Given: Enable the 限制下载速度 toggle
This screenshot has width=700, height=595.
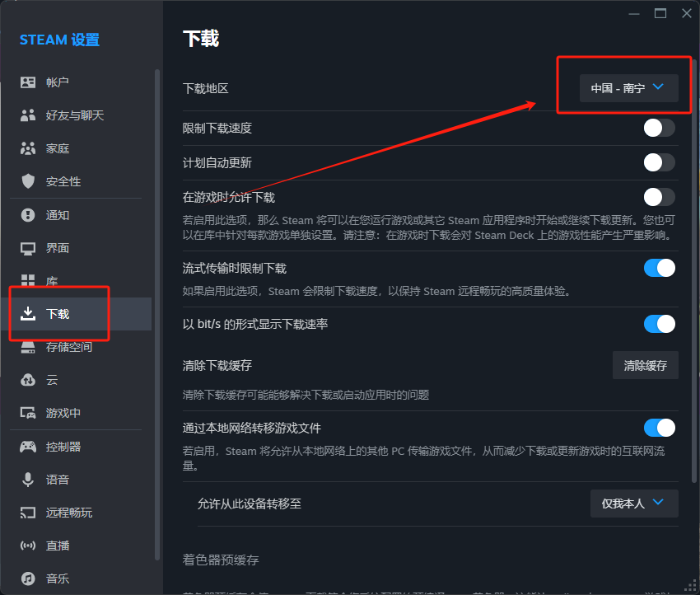Looking at the screenshot, I should click(658, 128).
